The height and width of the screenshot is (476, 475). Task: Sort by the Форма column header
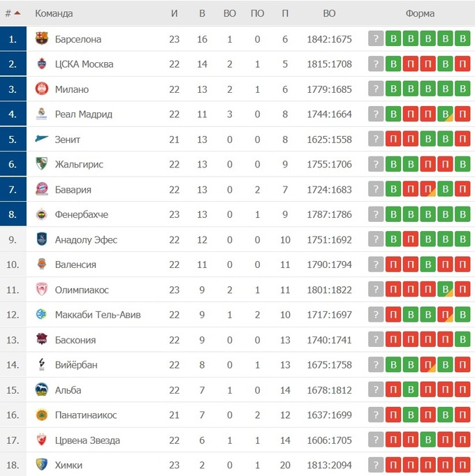pyautogui.click(x=419, y=13)
